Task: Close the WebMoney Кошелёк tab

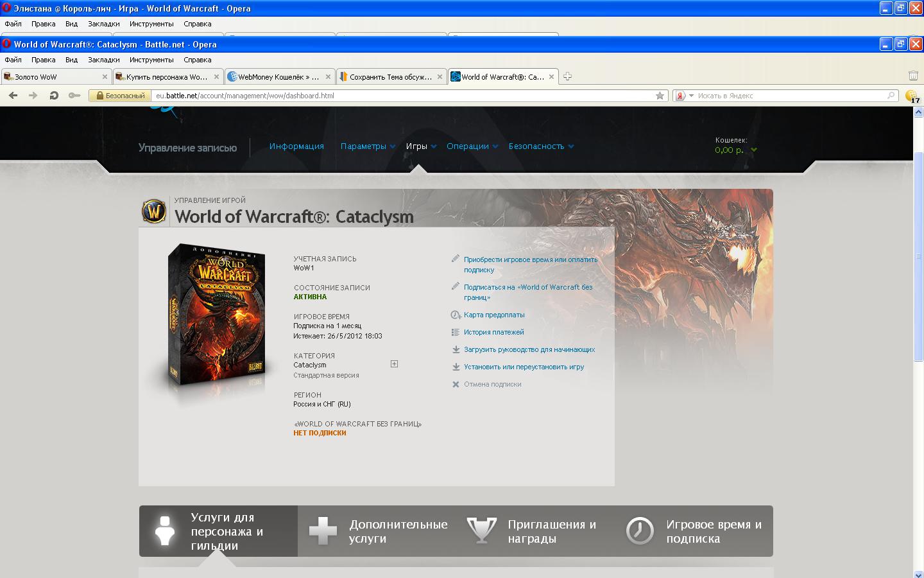Action: click(328, 77)
